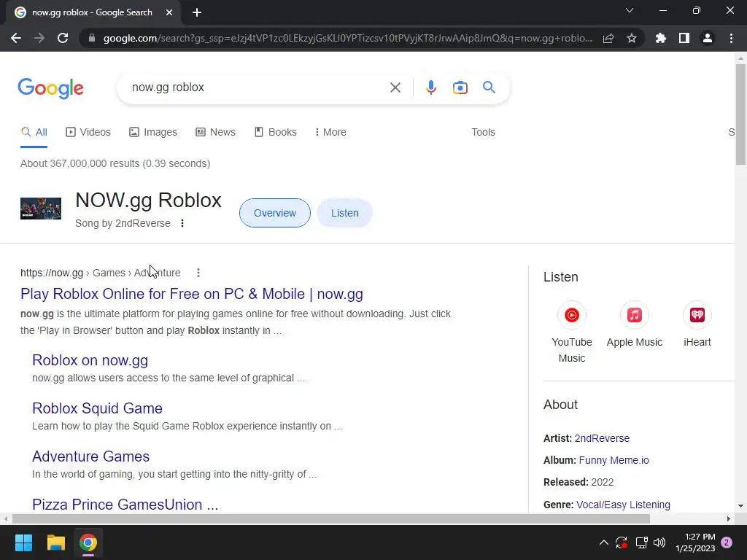Toggle the browser side panel
This screenshot has height=560, width=747.
tap(684, 38)
